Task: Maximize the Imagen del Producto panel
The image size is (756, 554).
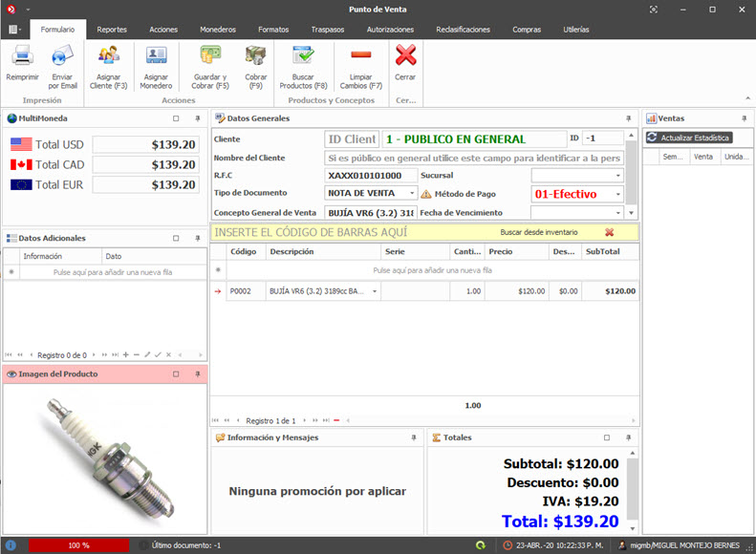Action: (176, 374)
